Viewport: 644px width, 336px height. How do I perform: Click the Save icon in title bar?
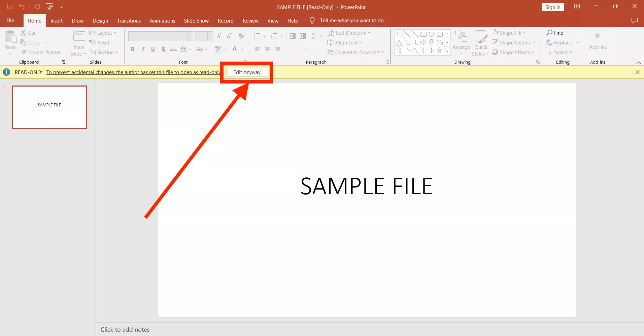click(10, 6)
